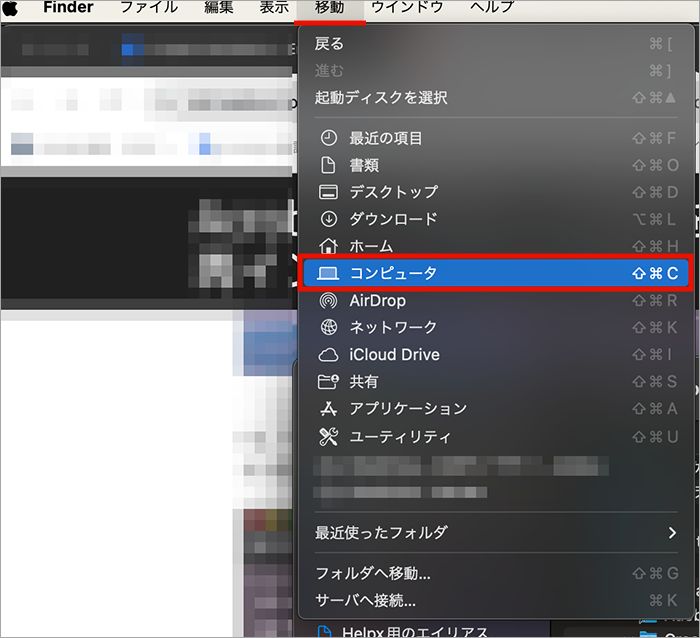Select iCloud Drive text entry
700x638 pixels.
point(394,354)
